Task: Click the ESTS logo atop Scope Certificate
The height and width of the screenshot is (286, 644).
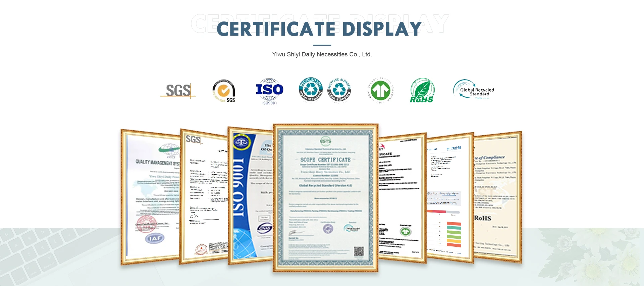Action: point(325,141)
